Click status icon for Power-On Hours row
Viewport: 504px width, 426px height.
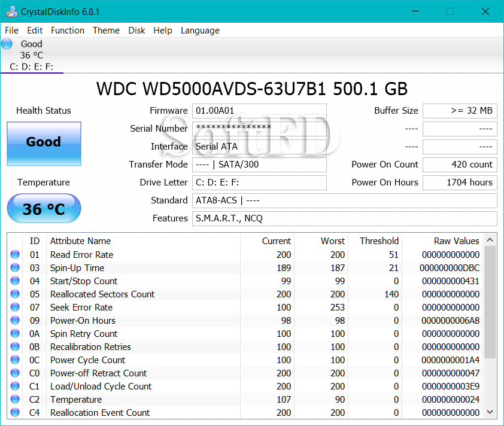pos(15,320)
